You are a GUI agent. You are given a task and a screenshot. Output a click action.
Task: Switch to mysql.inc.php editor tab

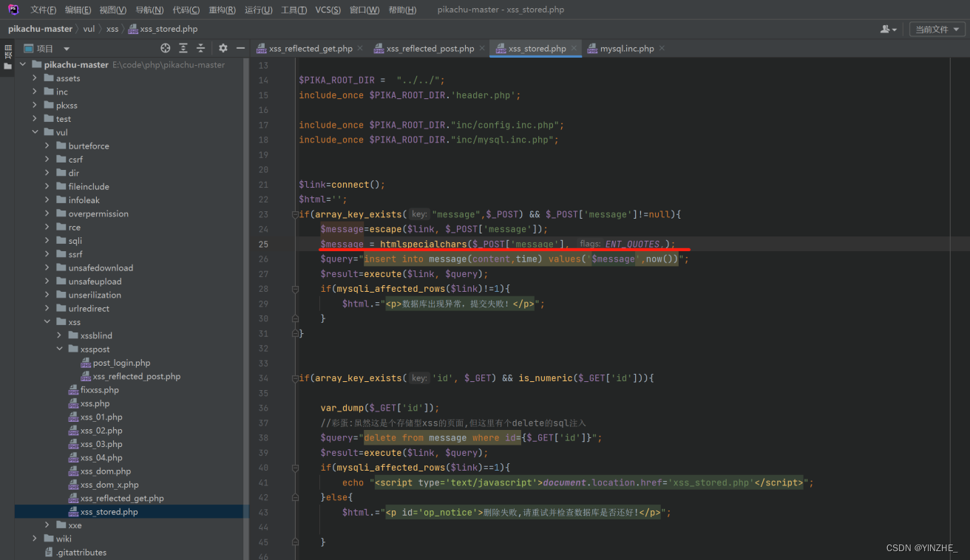[627, 49]
